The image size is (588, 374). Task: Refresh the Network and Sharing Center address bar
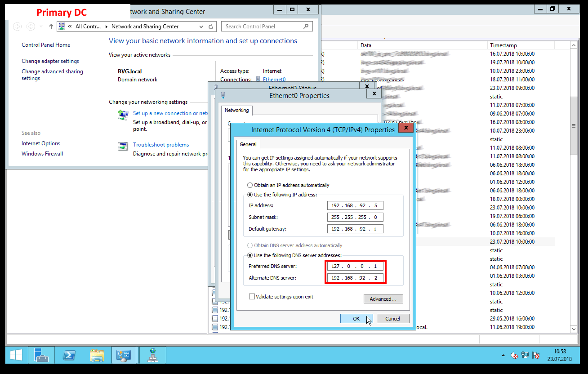211,27
